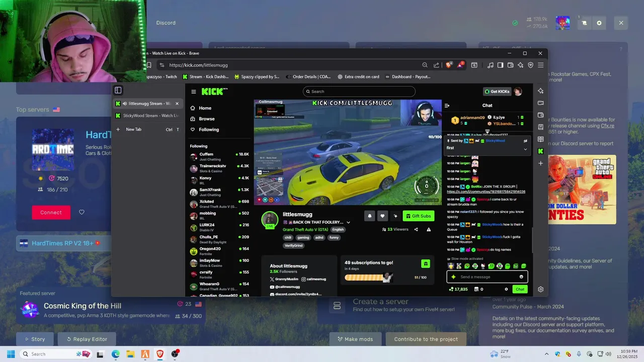This screenshot has width=644, height=362.
Task: Open the Brave main menu
Action: point(540,65)
